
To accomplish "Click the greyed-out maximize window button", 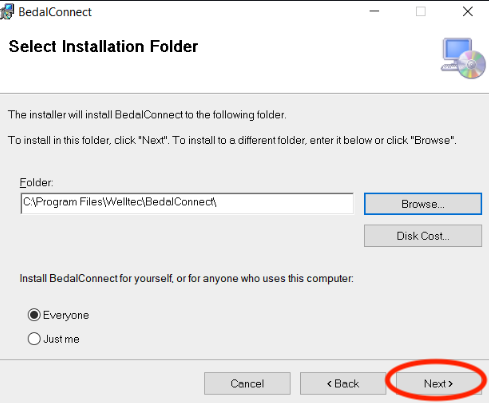I will [421, 12].
